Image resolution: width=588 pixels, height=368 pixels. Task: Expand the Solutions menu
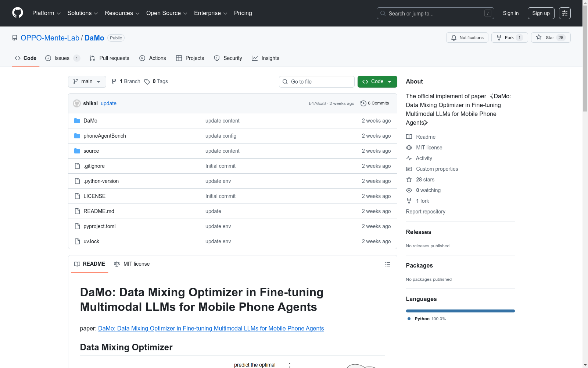coord(83,13)
